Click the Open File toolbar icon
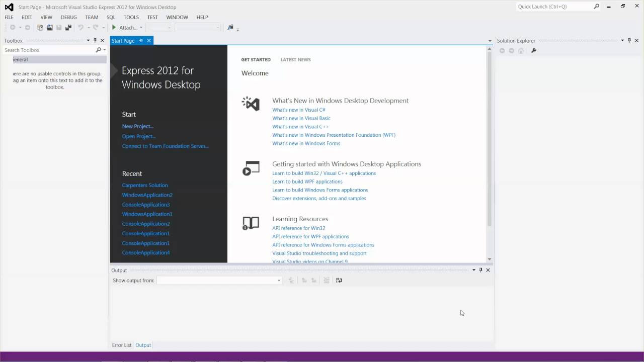This screenshot has width=644, height=362. coord(50,28)
